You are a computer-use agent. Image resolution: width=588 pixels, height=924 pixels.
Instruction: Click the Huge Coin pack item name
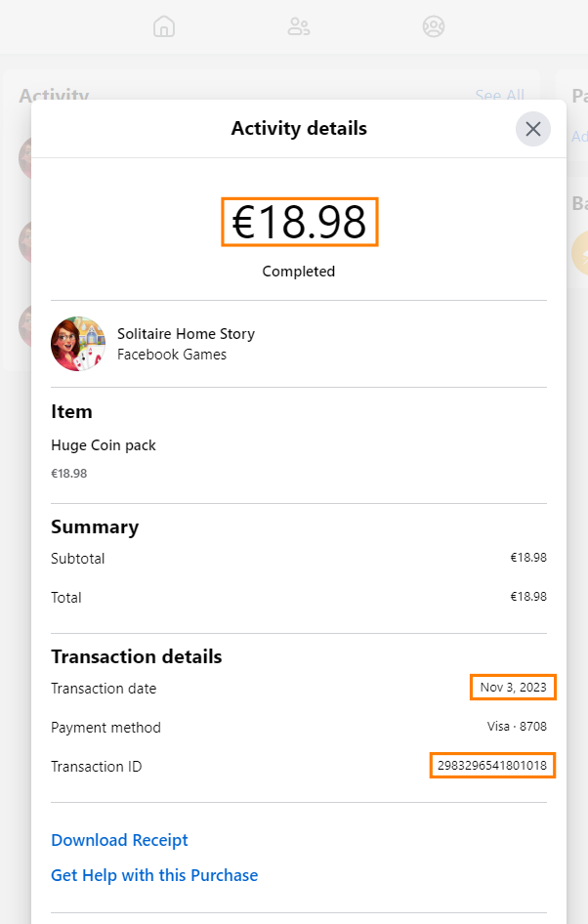click(104, 445)
